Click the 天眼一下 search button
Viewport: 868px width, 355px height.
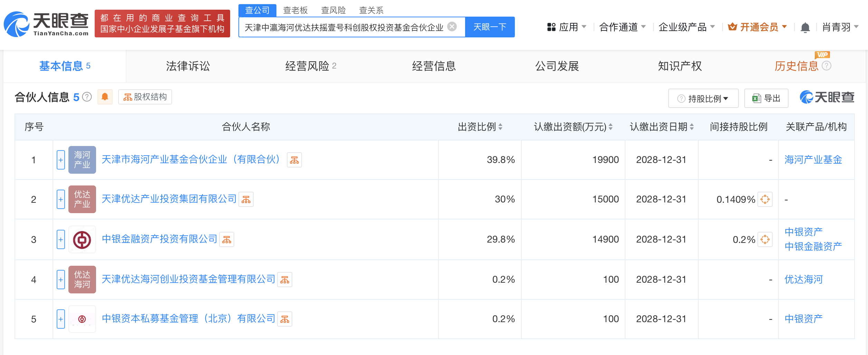490,27
